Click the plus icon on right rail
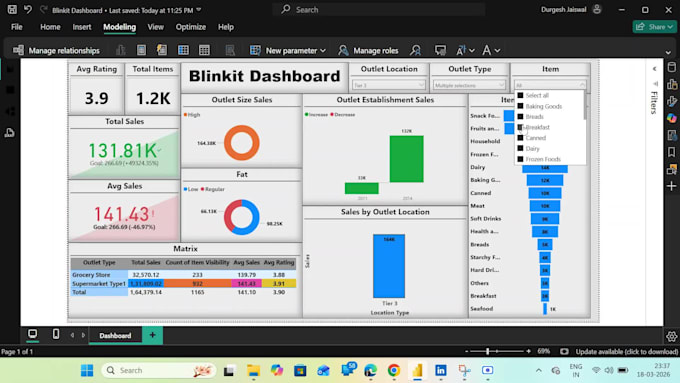The image size is (680, 383). click(x=672, y=186)
